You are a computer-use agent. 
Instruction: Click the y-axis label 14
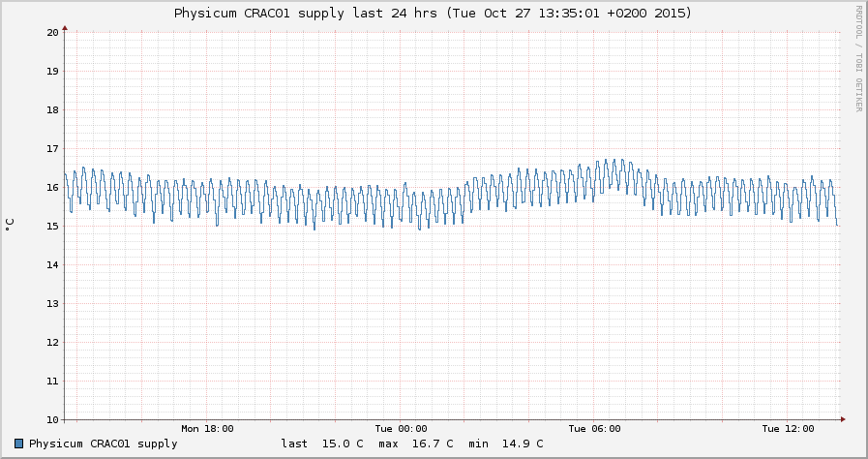point(52,264)
